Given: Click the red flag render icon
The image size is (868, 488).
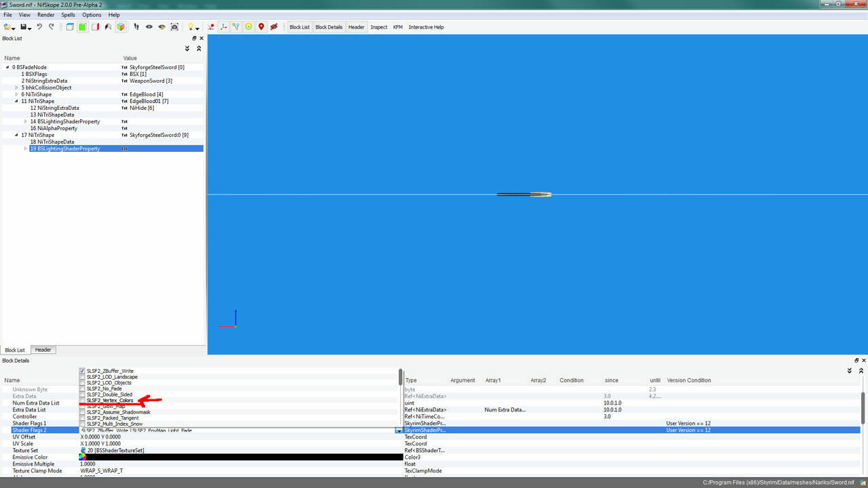Looking at the screenshot, I should [211, 27].
